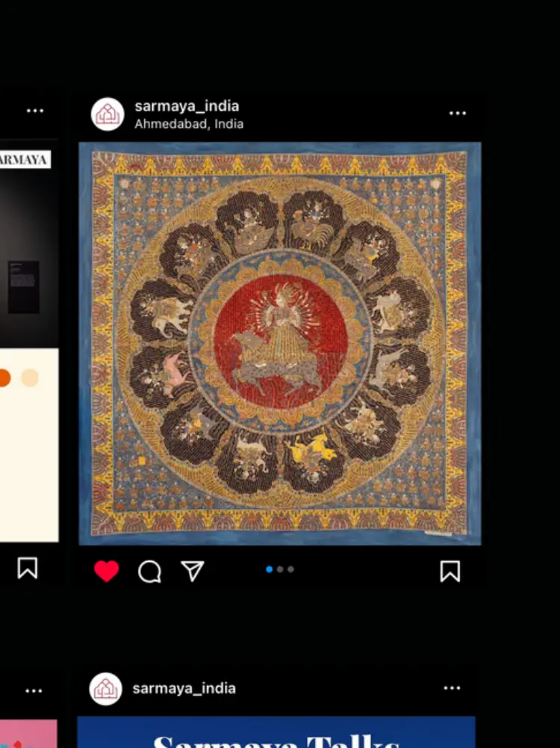Jump to second carousel dot
This screenshot has height=748, width=560.
[x=280, y=569]
